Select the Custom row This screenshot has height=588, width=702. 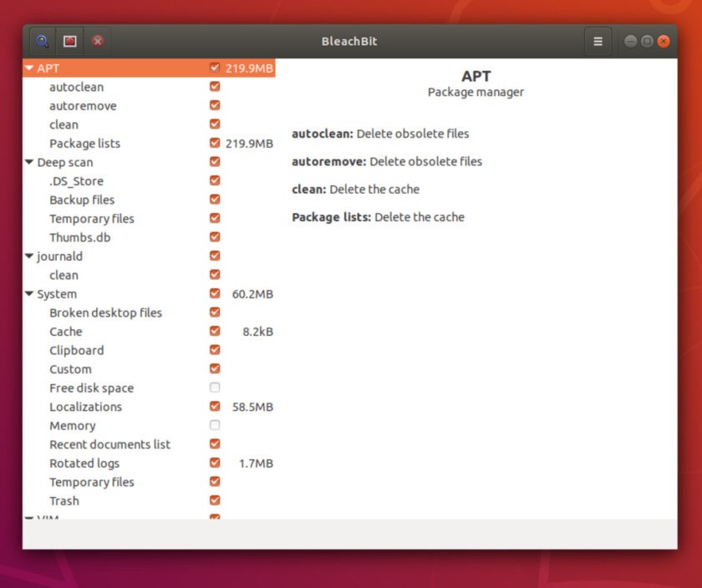click(x=149, y=368)
